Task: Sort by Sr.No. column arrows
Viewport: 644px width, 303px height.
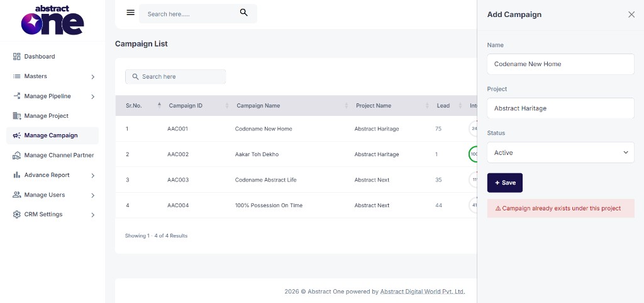Action: [159, 105]
